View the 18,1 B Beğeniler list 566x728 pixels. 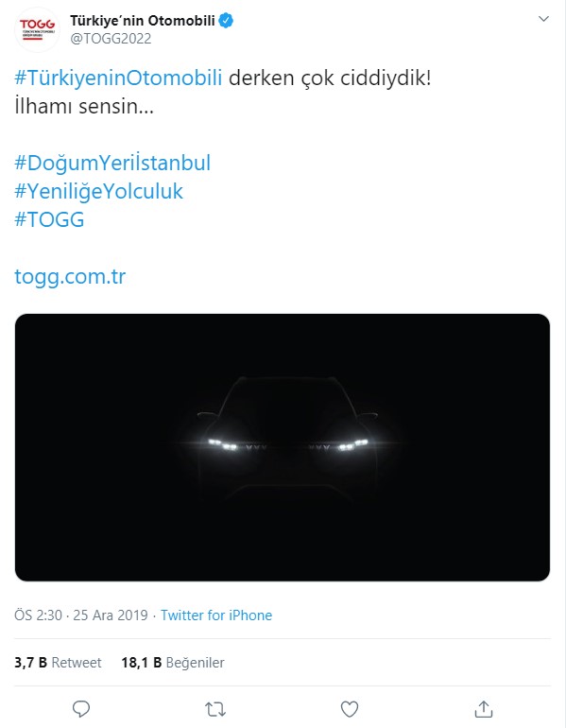173,663
